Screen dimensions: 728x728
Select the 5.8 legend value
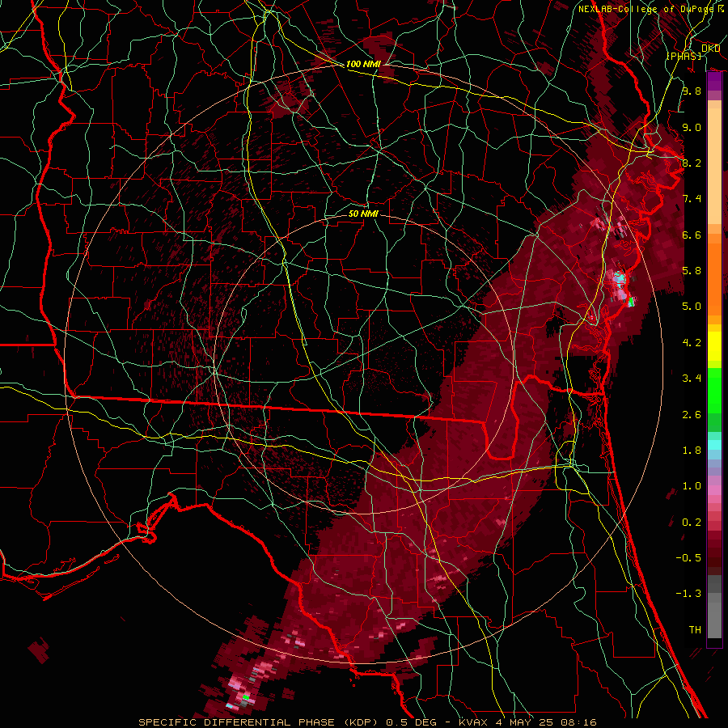pyautogui.click(x=692, y=271)
